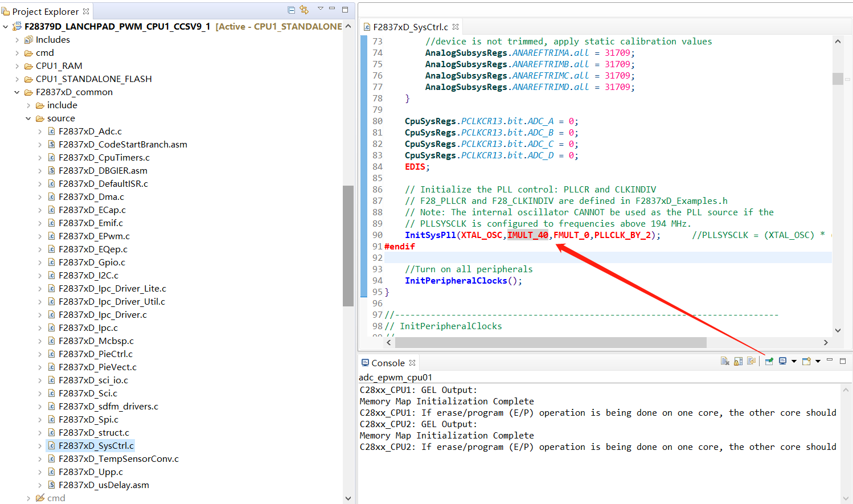The width and height of the screenshot is (853, 504).
Task: Minimize the Console panel
Action: (830, 360)
